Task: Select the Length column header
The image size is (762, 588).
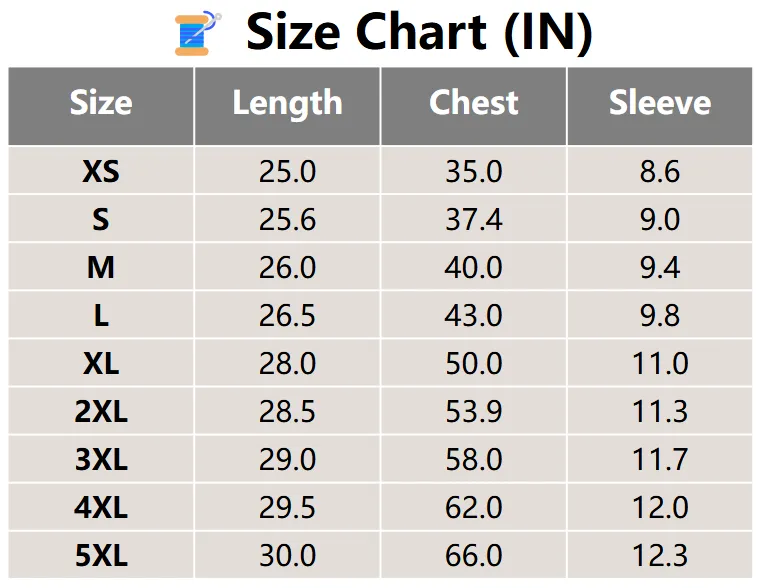Action: tap(287, 103)
